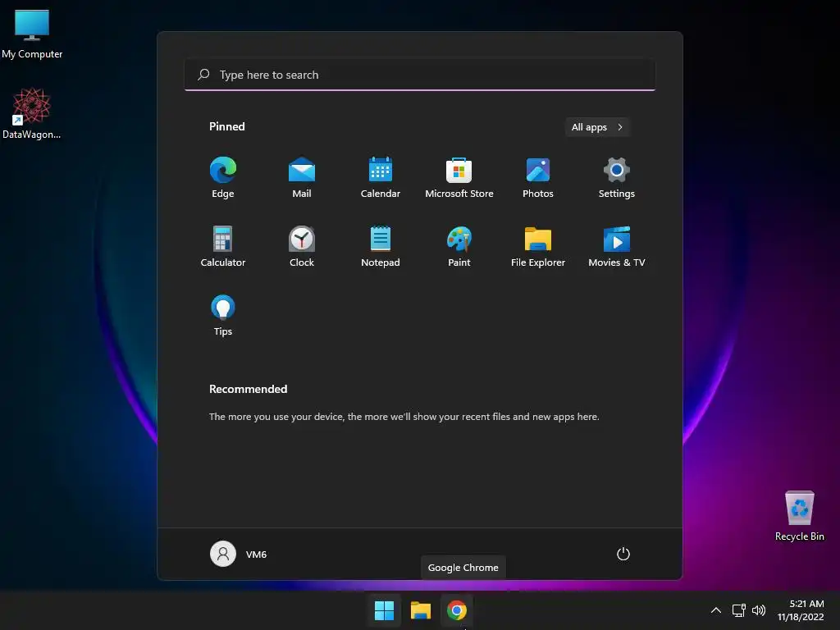Launch Notepad from the Start menu

pyautogui.click(x=381, y=246)
